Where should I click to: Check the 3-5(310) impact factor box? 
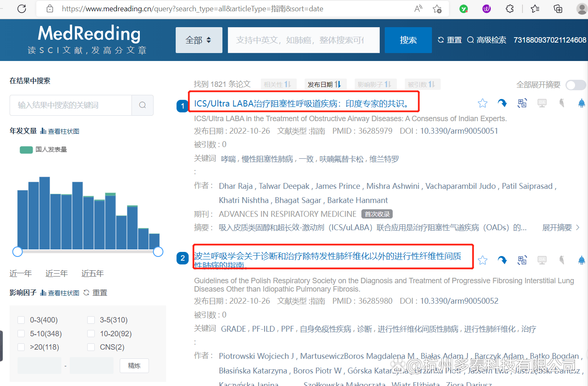(x=91, y=320)
